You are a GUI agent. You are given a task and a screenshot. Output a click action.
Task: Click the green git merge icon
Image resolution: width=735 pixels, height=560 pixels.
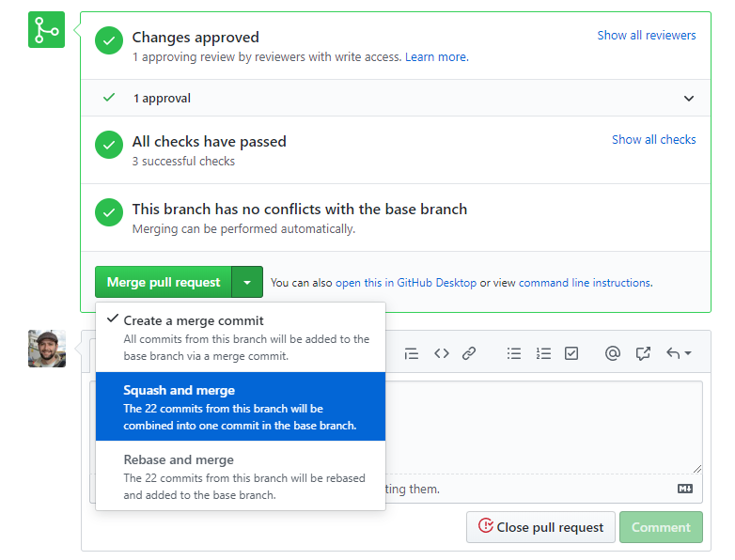[46, 29]
